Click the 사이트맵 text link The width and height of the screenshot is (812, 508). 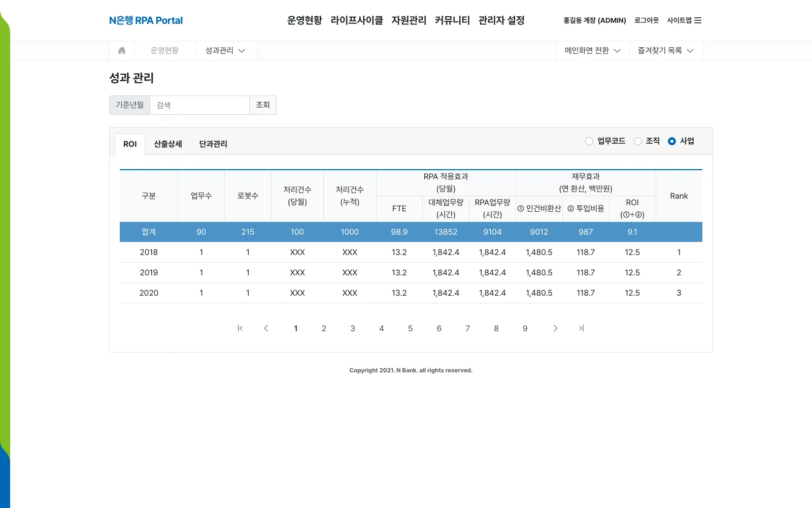click(679, 20)
